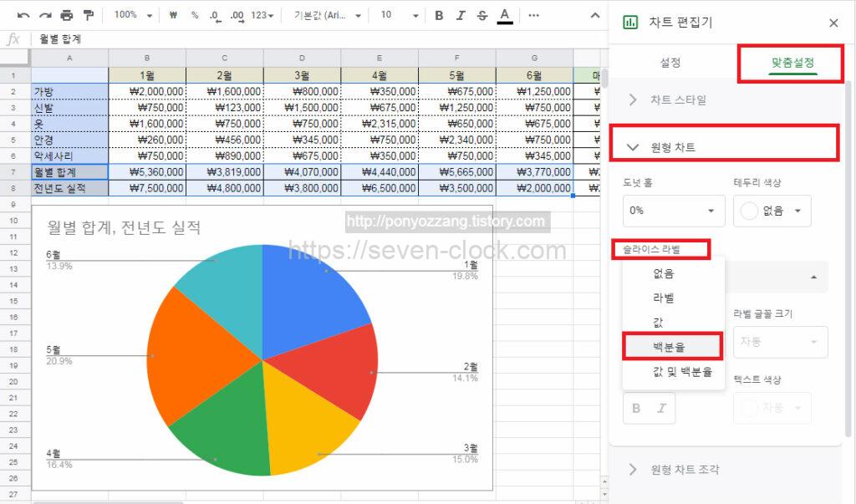Image resolution: width=856 pixels, height=504 pixels.
Task: Choose 값 및 백분율 label option
Action: pos(682,371)
